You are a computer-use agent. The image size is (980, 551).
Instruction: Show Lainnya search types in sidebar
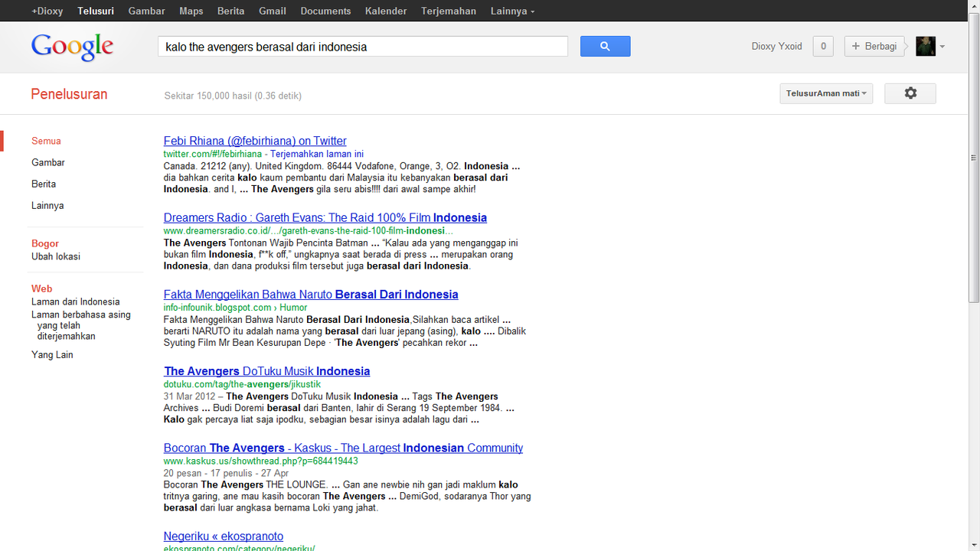(x=47, y=205)
